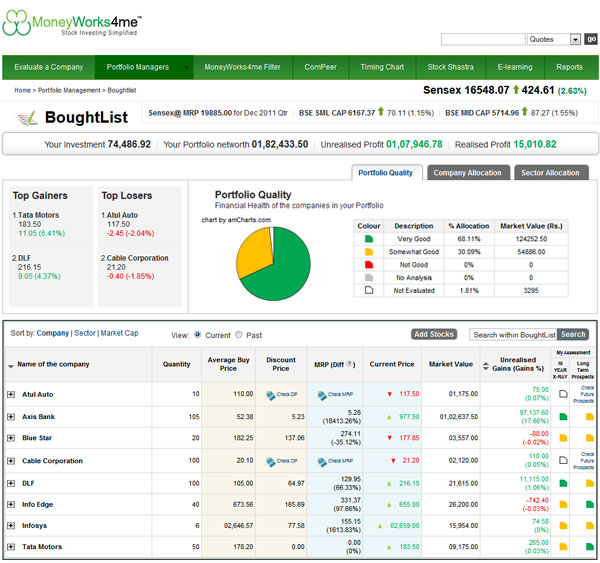Select the Past view radio button
The width and height of the screenshot is (600, 563).
[x=241, y=334]
